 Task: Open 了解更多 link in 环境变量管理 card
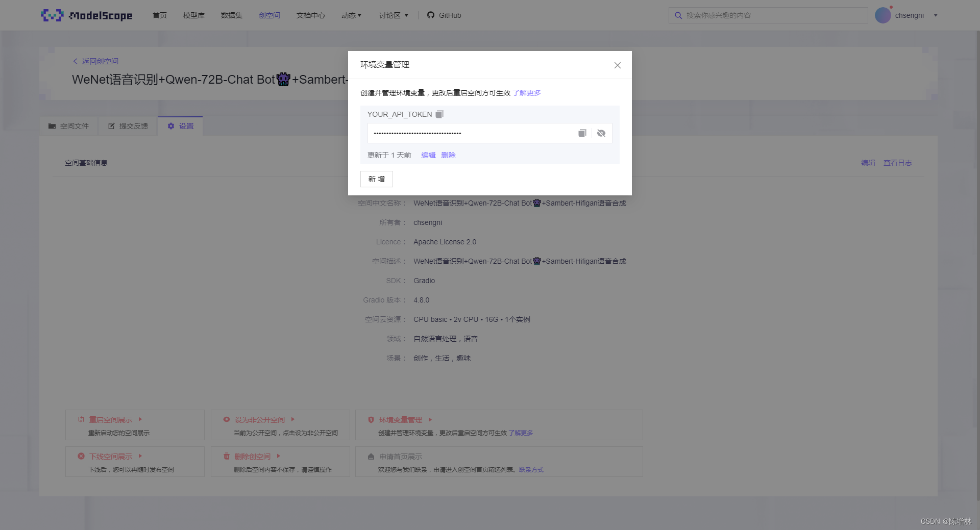521,433
